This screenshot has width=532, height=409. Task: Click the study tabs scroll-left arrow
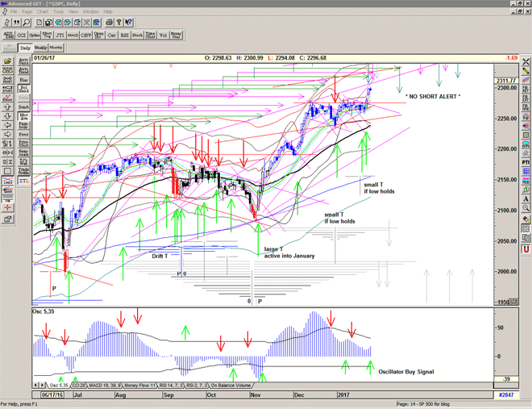coord(35,385)
